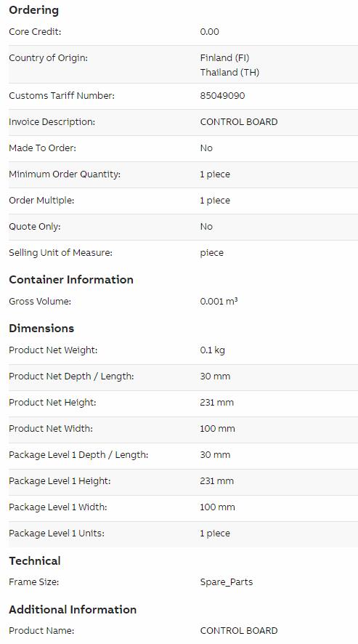Select the Frame Size value Spare_Parts
Image resolution: width=358 pixels, height=644 pixels.
pos(227,582)
